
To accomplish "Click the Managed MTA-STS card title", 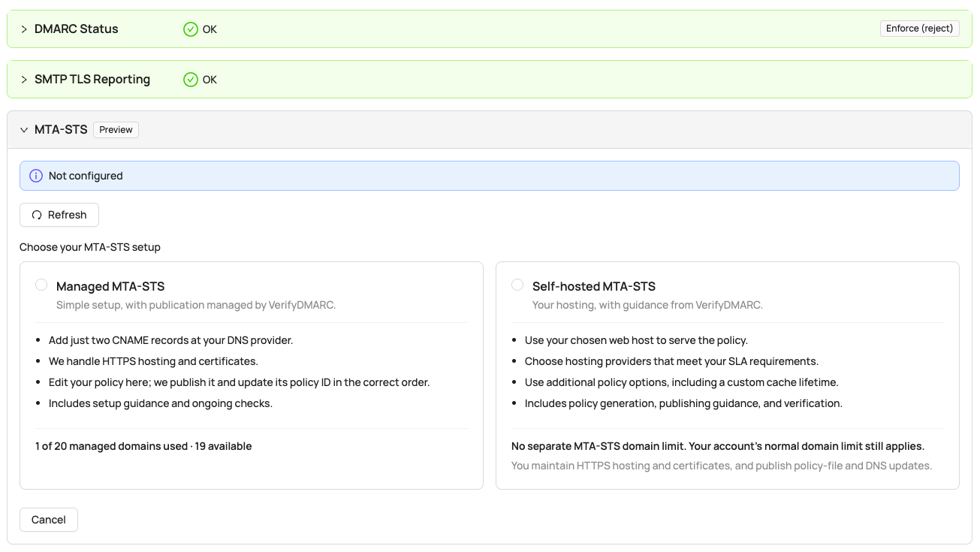I will [x=110, y=286].
